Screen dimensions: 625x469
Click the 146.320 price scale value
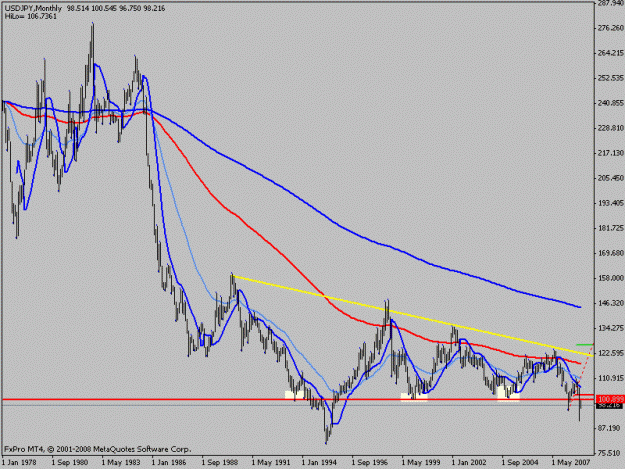click(x=611, y=303)
